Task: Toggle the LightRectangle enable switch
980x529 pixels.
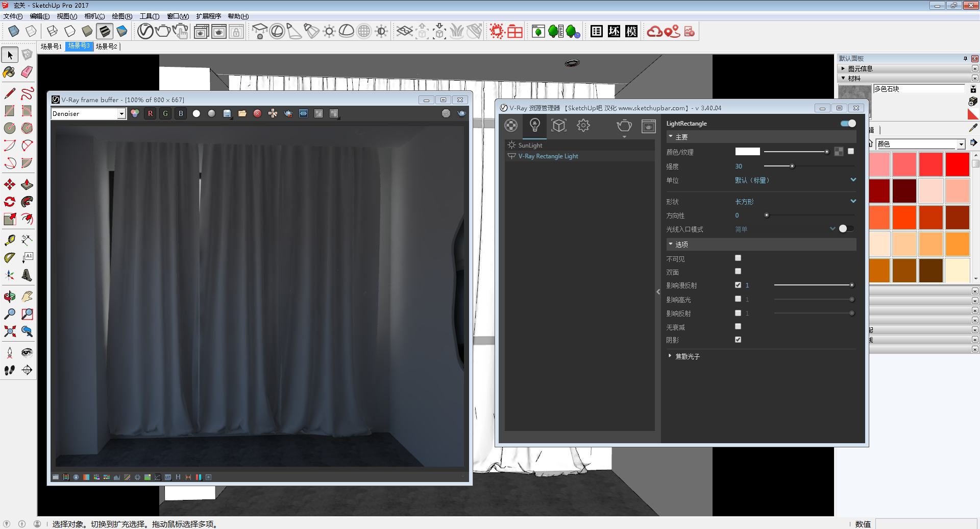Action: pos(848,124)
